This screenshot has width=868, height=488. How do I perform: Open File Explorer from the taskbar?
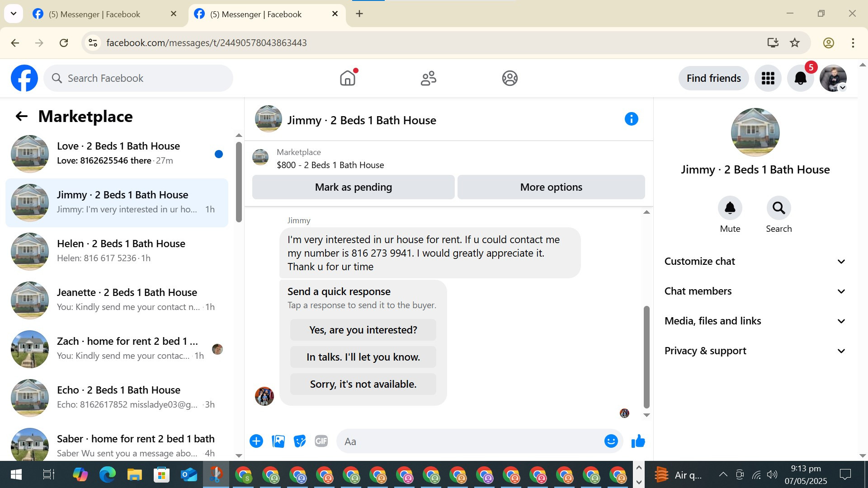click(134, 475)
